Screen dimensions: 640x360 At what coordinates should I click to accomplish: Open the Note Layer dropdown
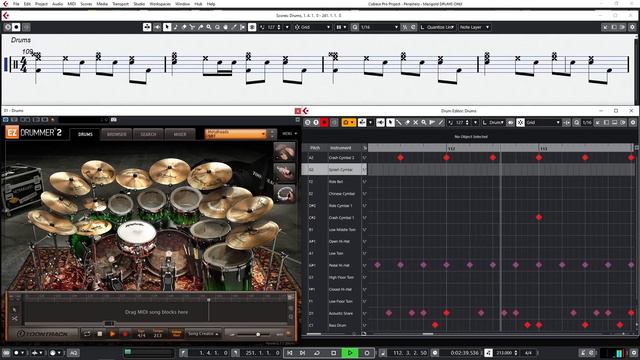pos(474,27)
